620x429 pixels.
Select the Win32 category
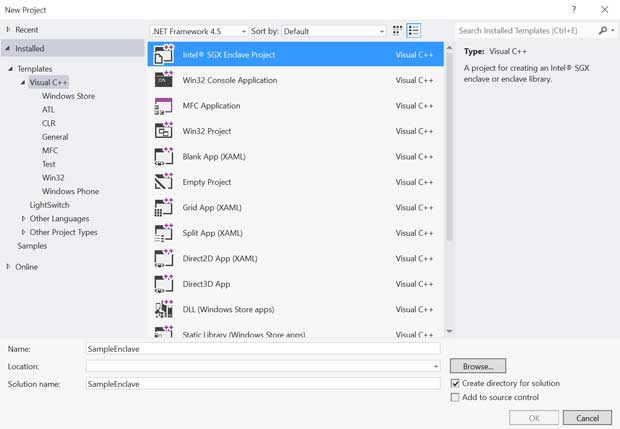pyautogui.click(x=53, y=178)
